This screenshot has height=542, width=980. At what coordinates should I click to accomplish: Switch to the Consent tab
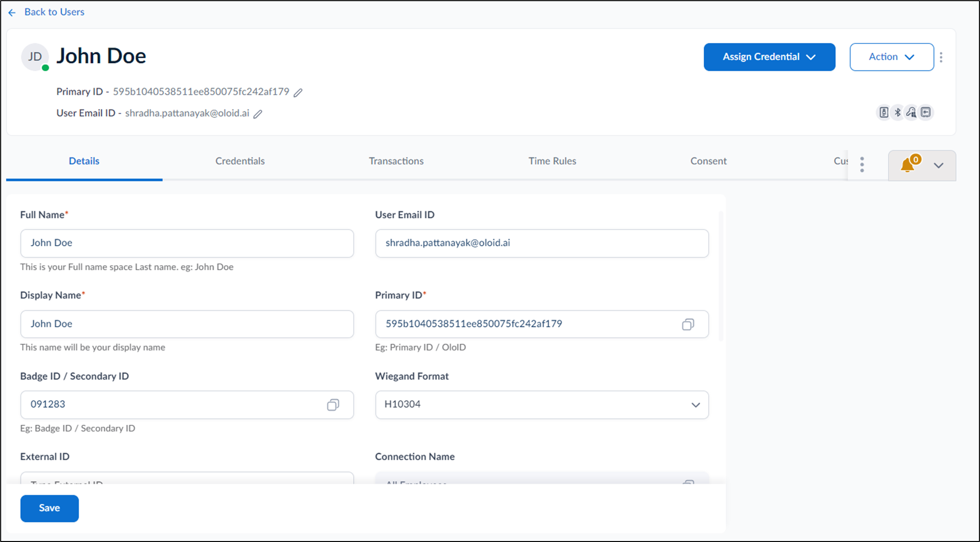pos(708,161)
